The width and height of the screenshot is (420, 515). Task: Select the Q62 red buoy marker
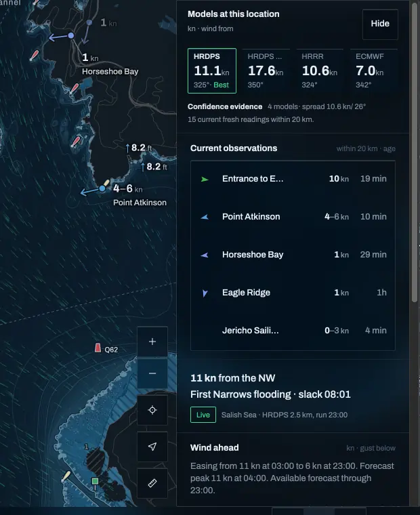[x=98, y=348]
